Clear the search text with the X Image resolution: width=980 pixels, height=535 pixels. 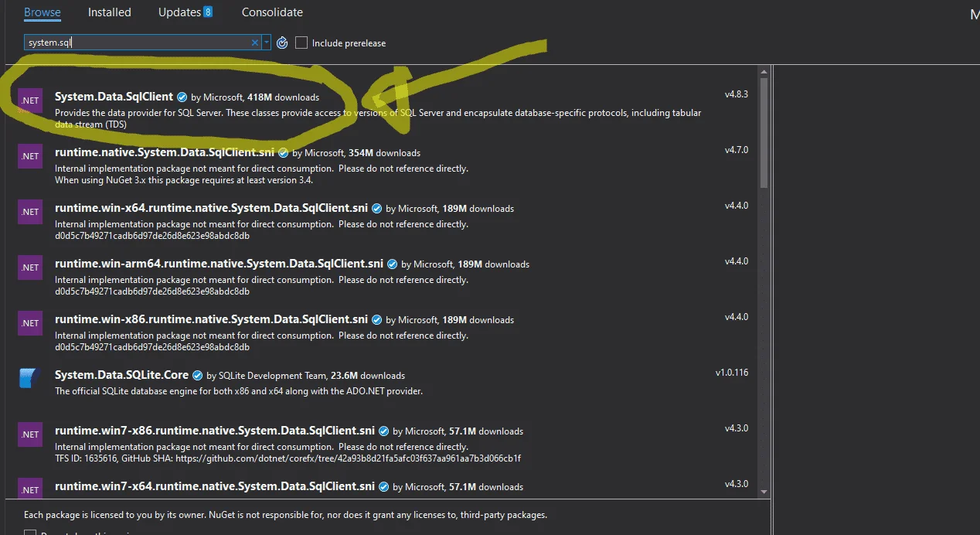255,43
